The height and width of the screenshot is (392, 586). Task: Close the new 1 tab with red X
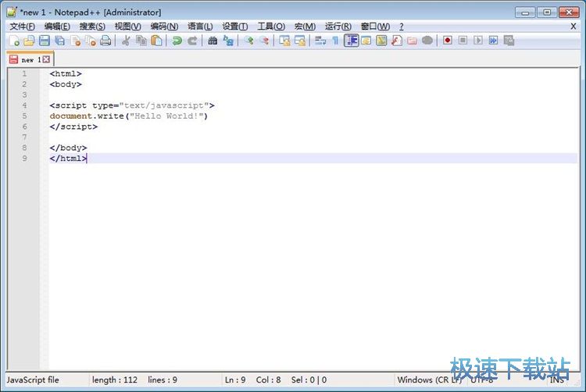coord(46,59)
